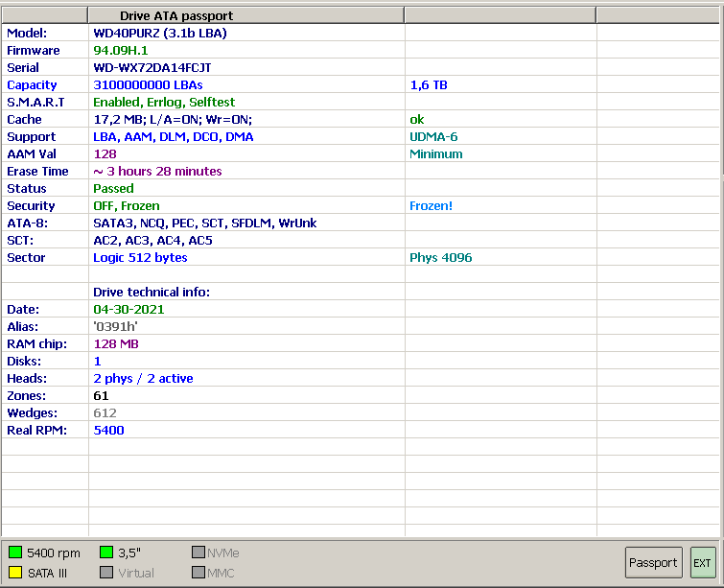Select Erase Time ~ 3 hours 28 minutes
This screenshot has height=588, width=724.
tap(157, 172)
